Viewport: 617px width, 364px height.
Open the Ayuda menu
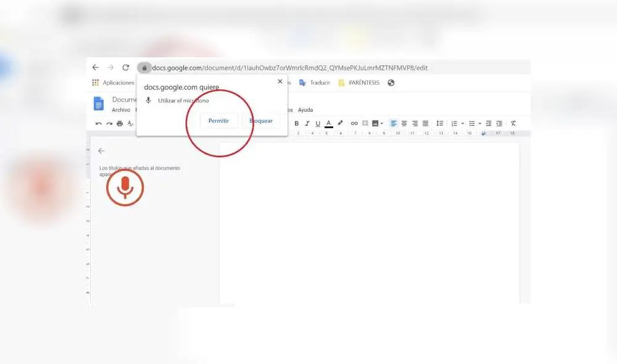coord(305,109)
